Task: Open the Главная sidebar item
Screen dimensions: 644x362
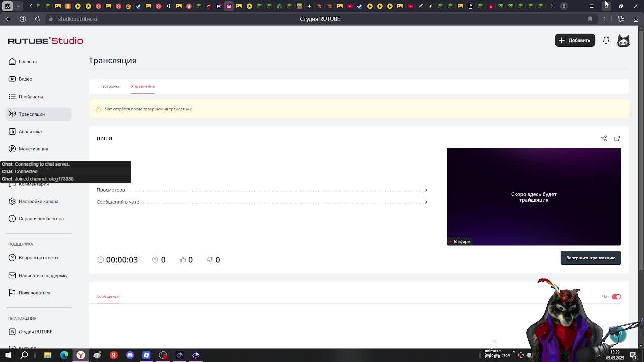Action: pyautogui.click(x=28, y=62)
